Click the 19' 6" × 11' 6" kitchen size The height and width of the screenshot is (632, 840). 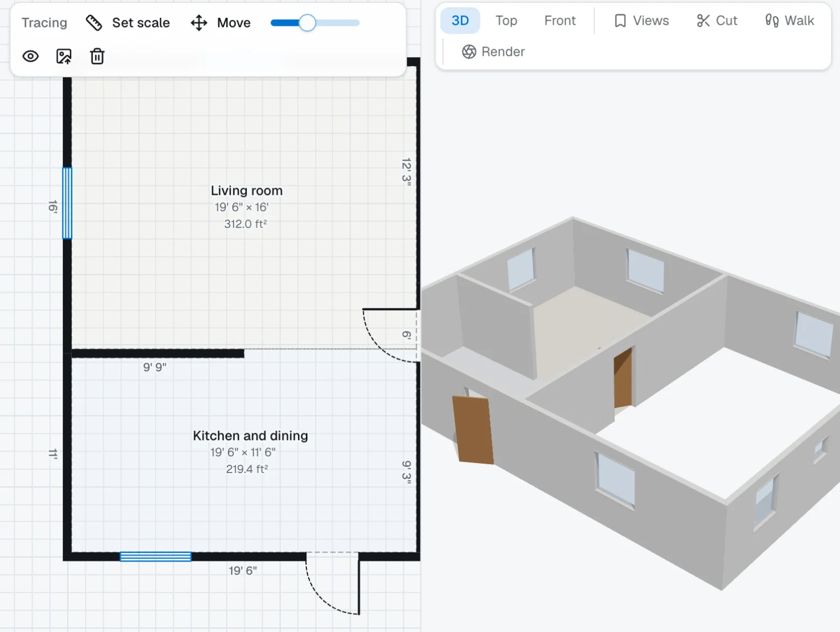[243, 452]
